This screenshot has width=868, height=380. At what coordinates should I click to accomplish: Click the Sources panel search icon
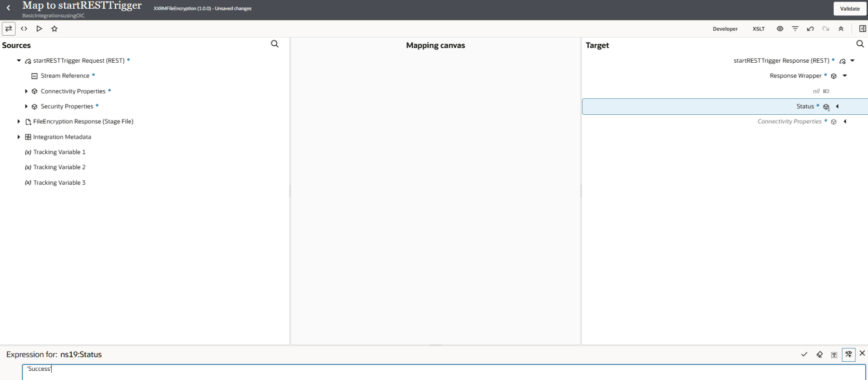(275, 44)
